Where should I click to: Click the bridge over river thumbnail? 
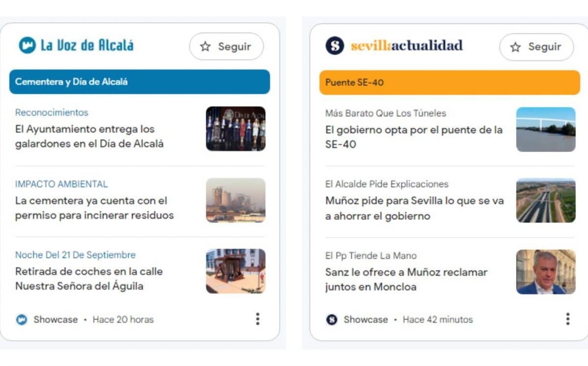tap(546, 130)
